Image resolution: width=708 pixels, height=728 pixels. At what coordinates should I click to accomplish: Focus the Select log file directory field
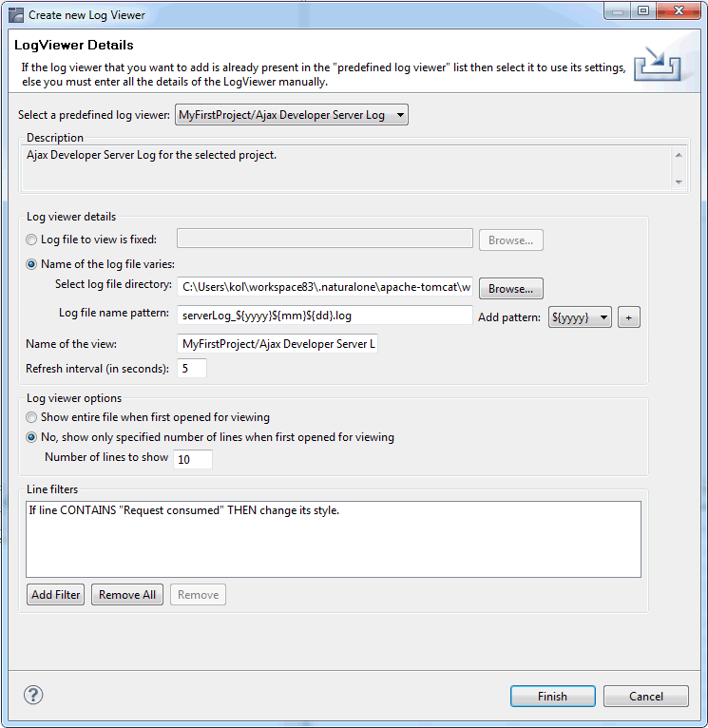[x=325, y=287]
